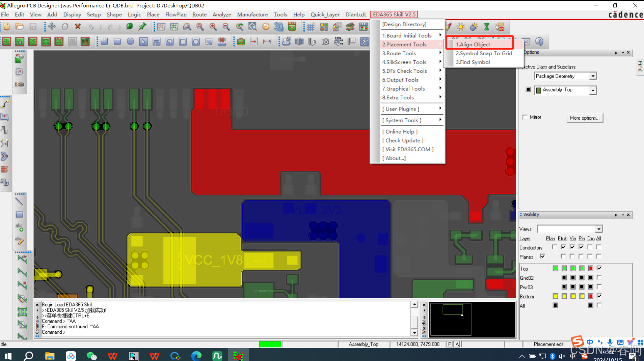Click the command window down scroll arrow
The width and height of the screenshot is (644, 361).
coord(415,333)
